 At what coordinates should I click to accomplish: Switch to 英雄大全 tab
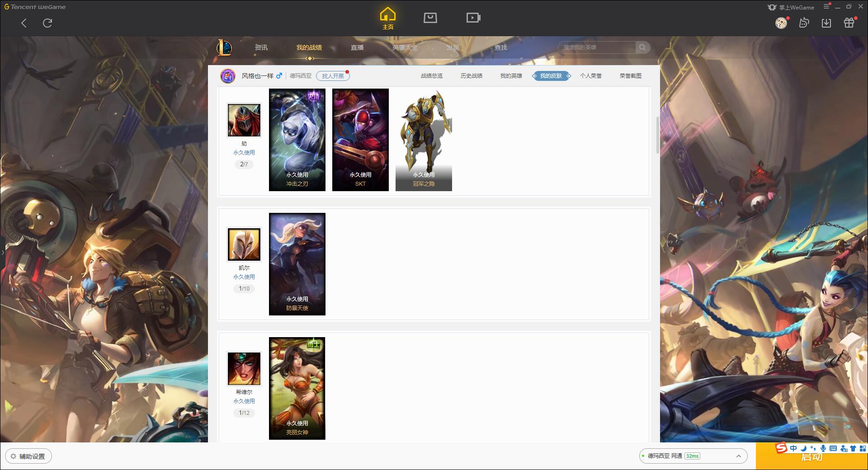pos(405,47)
